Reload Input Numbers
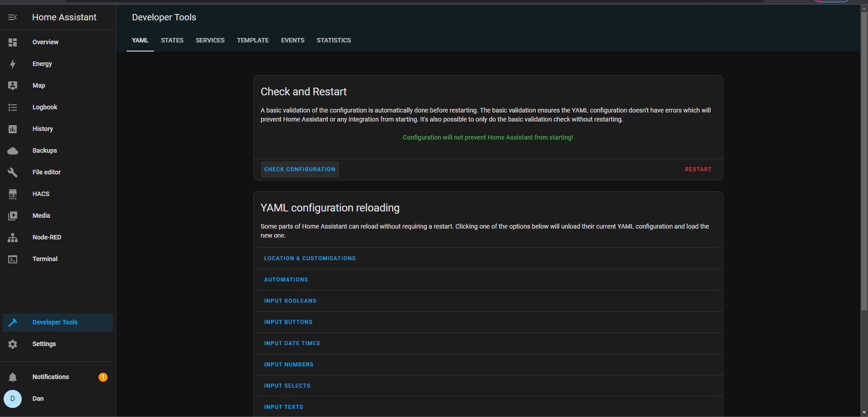This screenshot has height=417, width=868. coord(288,365)
